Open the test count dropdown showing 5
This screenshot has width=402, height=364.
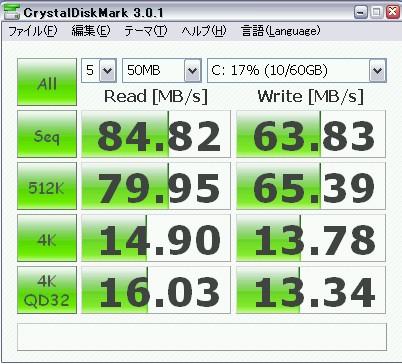pyautogui.click(x=99, y=70)
